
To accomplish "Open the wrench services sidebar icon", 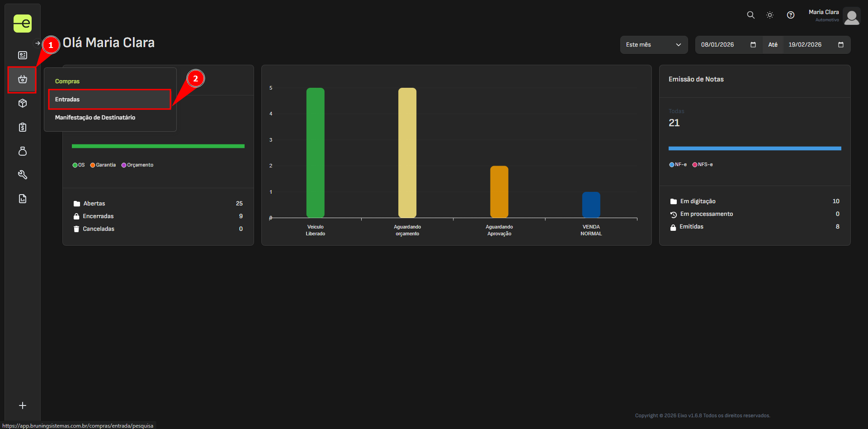I will pyautogui.click(x=23, y=175).
